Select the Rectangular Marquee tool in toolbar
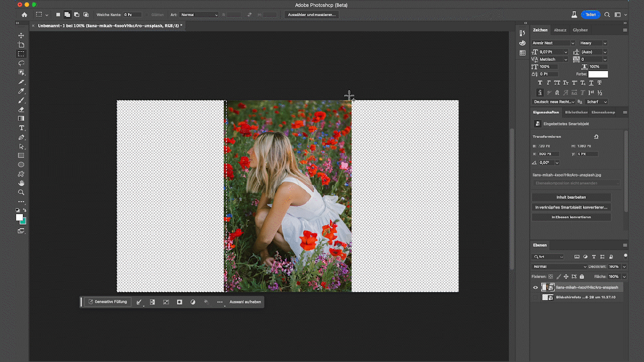This screenshot has width=644, height=362. (x=21, y=54)
